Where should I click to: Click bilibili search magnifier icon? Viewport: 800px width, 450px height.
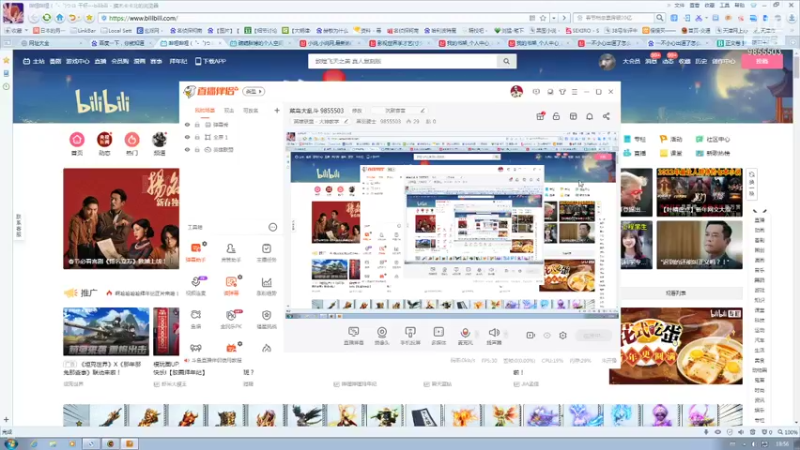point(506,61)
